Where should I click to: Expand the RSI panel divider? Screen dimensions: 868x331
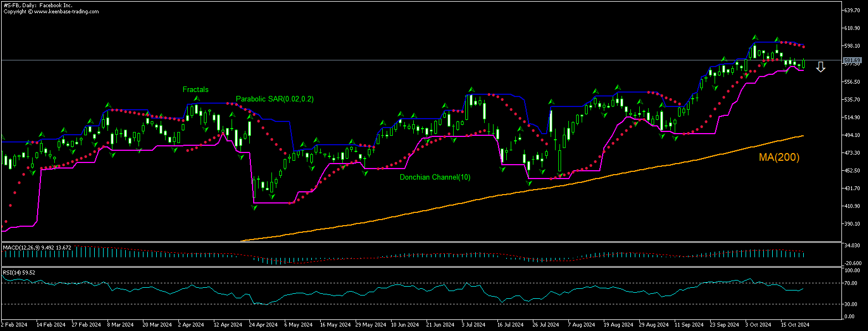pyautogui.click(x=421, y=268)
